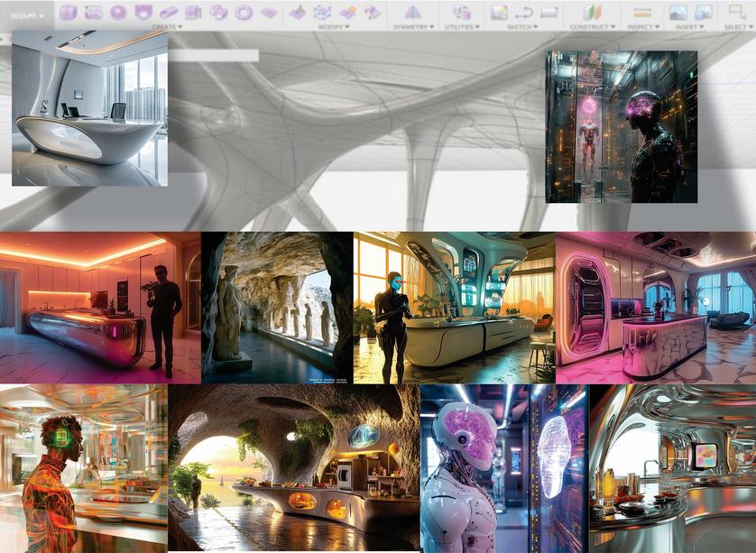Viewport: 756px width, 553px height.
Task: Click the white futuristic office desk image
Action: (89, 108)
